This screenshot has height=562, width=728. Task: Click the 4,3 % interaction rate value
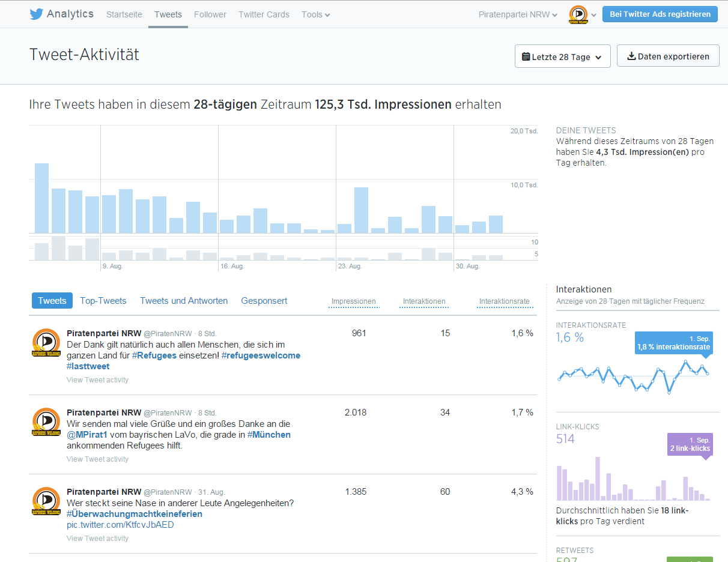tap(522, 492)
